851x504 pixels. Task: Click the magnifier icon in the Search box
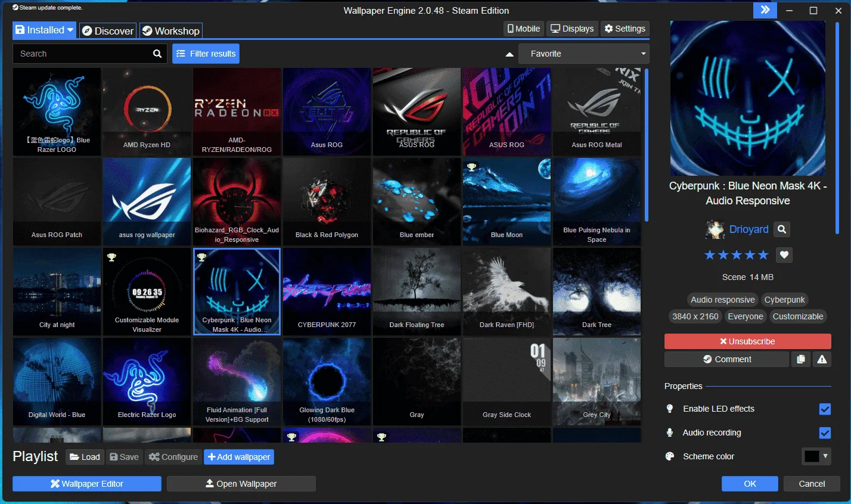click(x=157, y=54)
